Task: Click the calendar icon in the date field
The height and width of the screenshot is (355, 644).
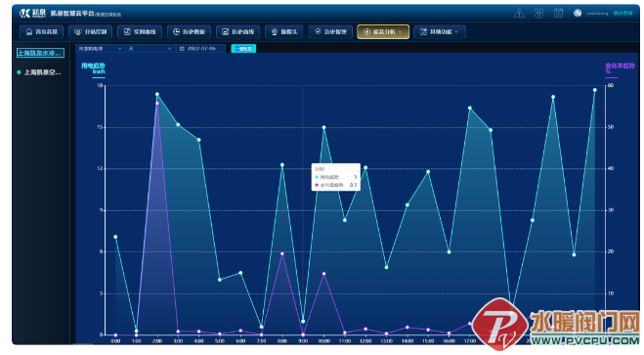Action: 182,49
